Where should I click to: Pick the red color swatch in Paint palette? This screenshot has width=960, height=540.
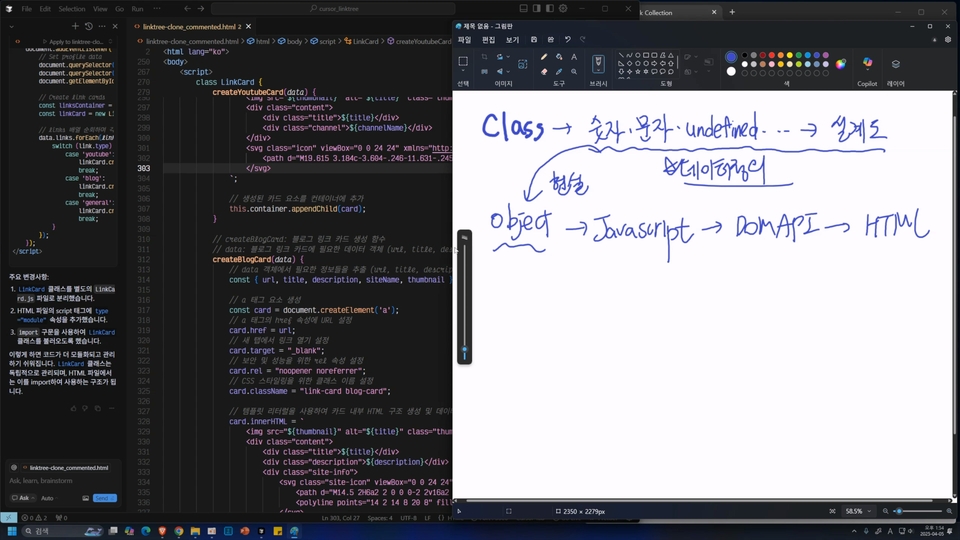(771, 55)
